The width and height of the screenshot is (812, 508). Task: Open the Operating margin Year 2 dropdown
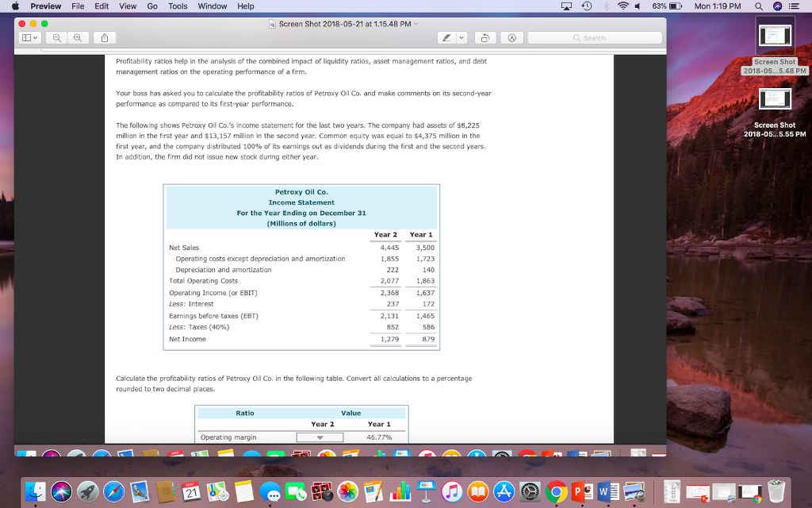320,436
